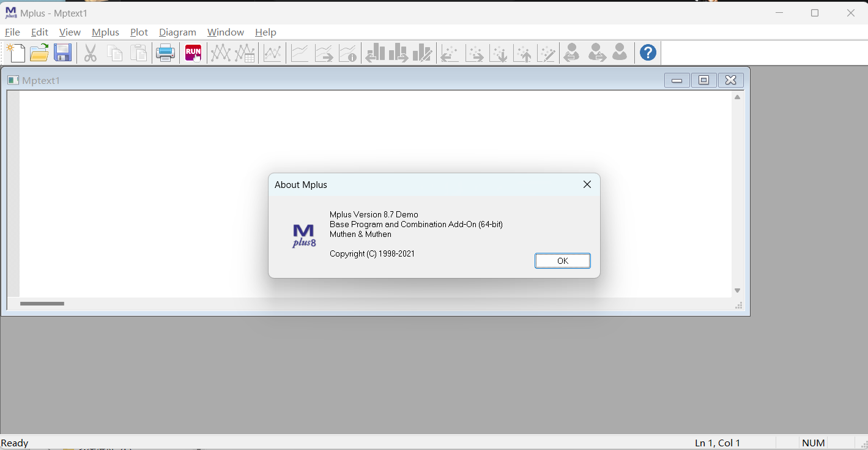This screenshot has width=868, height=450.
Task: Click the line graph icon with right arrow
Action: (324, 53)
